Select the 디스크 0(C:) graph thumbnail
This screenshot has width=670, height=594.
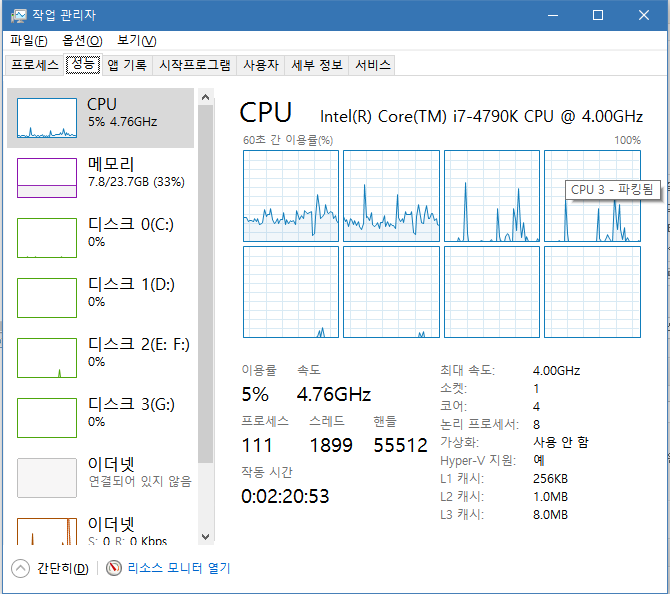pos(47,238)
